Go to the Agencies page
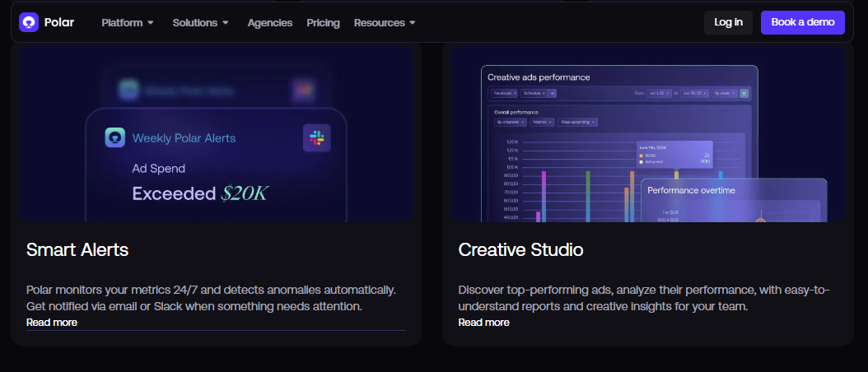 click(270, 23)
